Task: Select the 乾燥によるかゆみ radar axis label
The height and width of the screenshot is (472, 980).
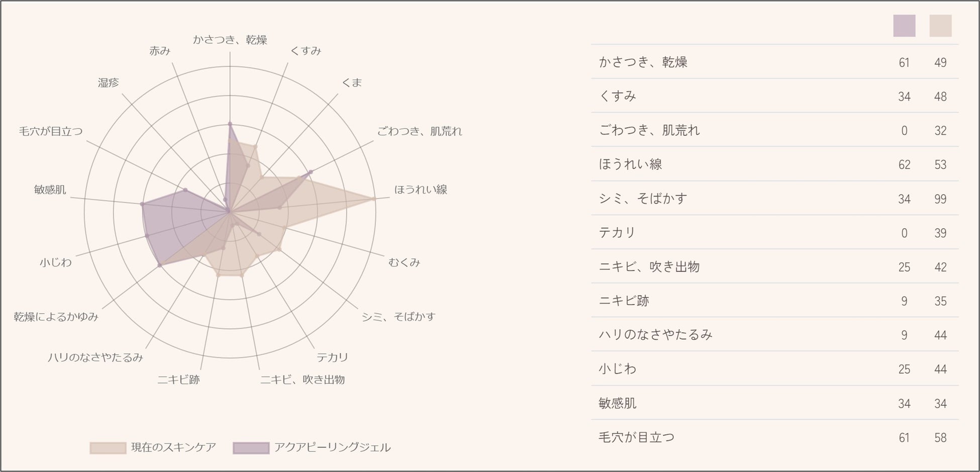Action: (56, 317)
